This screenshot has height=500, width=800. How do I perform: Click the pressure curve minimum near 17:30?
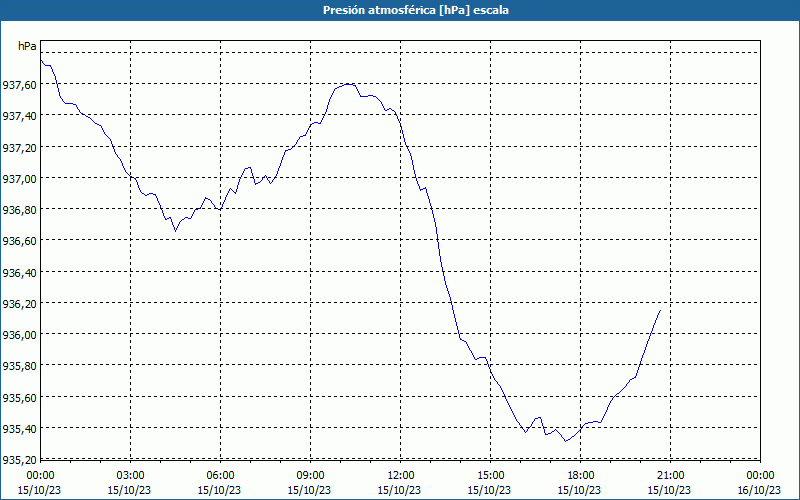tap(565, 441)
